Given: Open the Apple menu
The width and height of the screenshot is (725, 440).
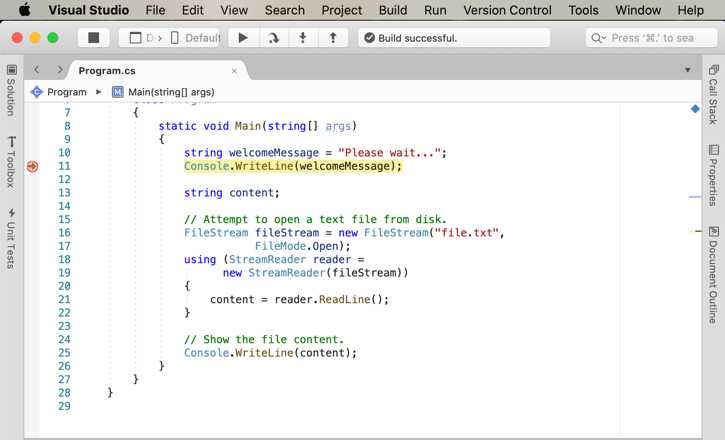Looking at the screenshot, I should pos(25,10).
